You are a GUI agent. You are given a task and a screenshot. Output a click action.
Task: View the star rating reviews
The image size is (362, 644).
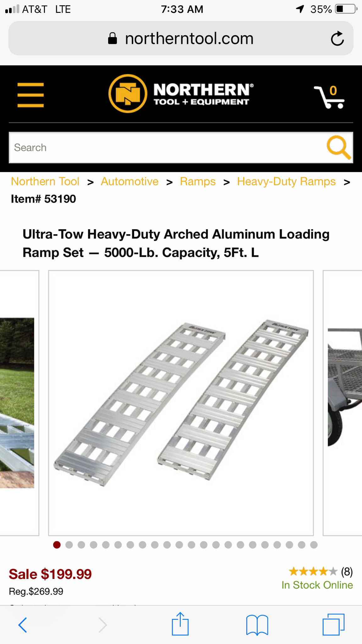click(321, 571)
